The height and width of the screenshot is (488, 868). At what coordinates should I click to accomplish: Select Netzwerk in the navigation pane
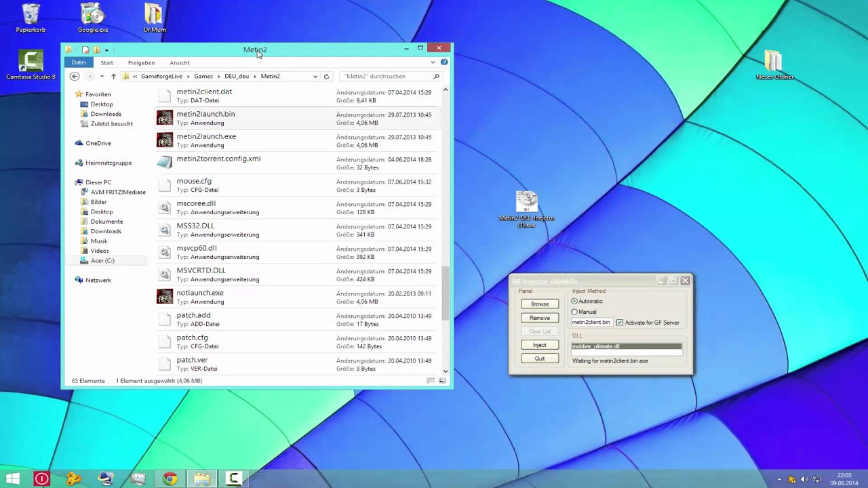click(x=98, y=280)
